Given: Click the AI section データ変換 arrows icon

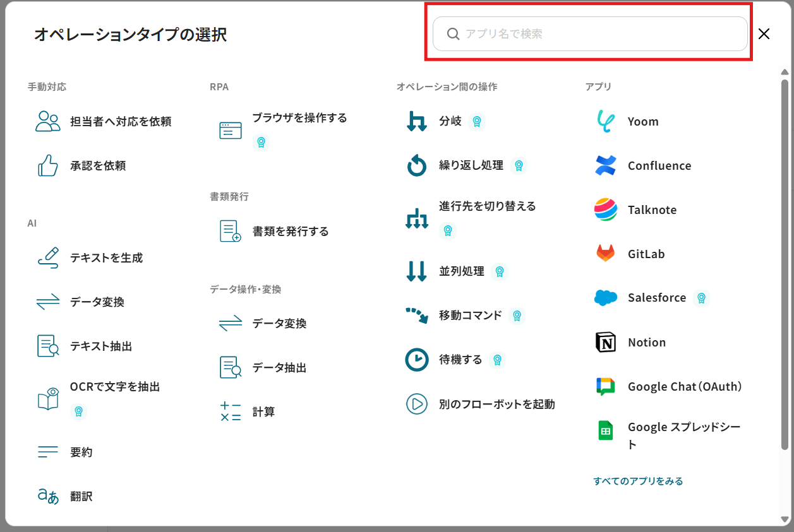Looking at the screenshot, I should pos(48,302).
